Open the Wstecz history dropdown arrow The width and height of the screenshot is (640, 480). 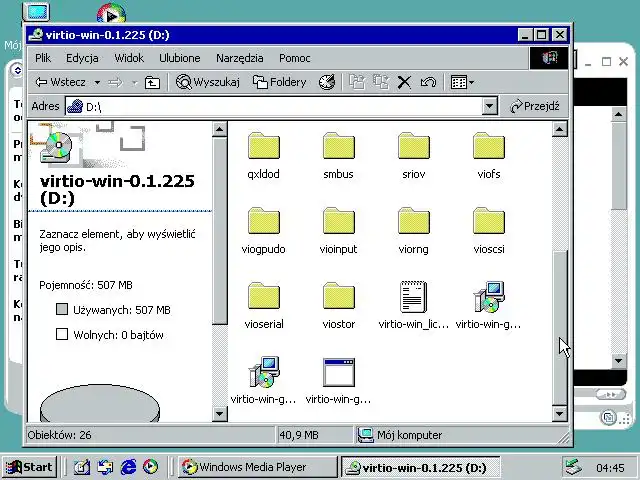tap(97, 82)
